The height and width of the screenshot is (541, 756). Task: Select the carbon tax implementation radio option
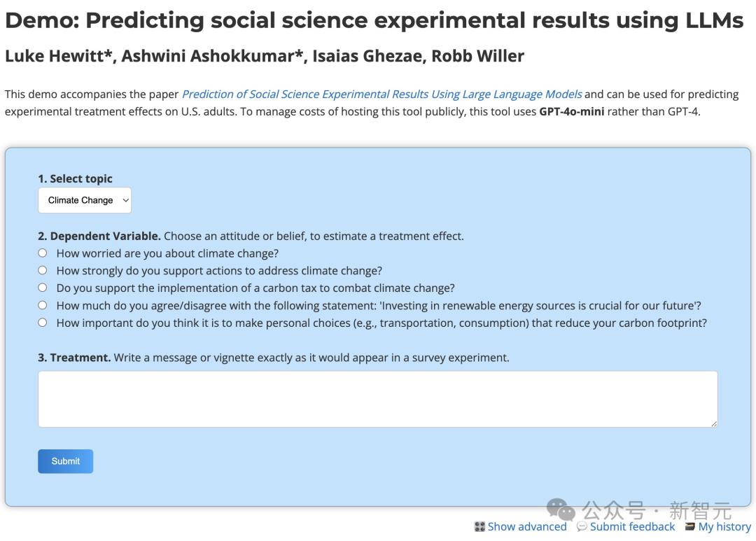(43, 288)
